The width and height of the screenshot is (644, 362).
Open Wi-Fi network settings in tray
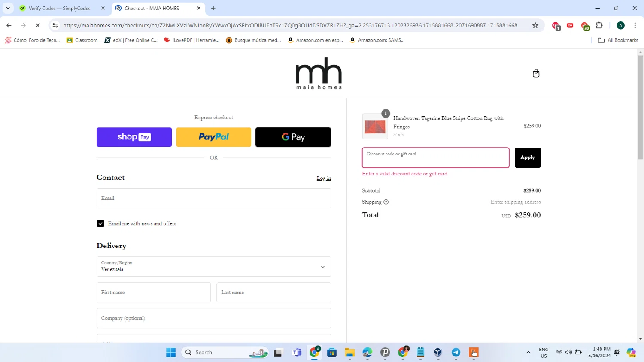(559, 352)
